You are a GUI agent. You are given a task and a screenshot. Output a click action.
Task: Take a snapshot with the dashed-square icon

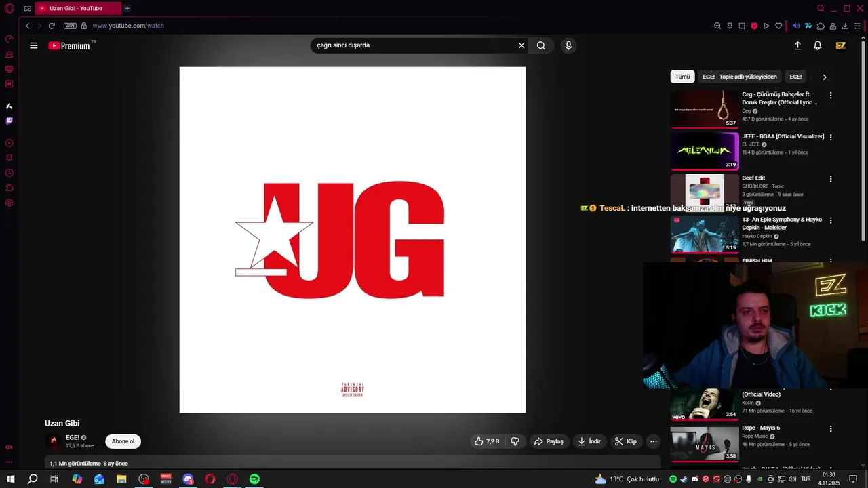742,26
